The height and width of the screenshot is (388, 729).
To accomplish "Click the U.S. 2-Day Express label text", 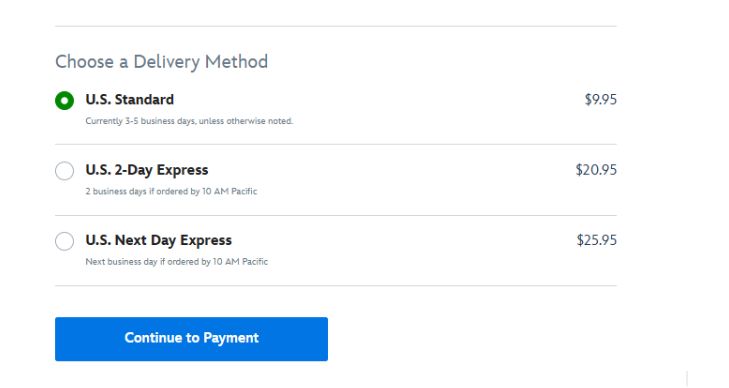I will tap(147, 170).
